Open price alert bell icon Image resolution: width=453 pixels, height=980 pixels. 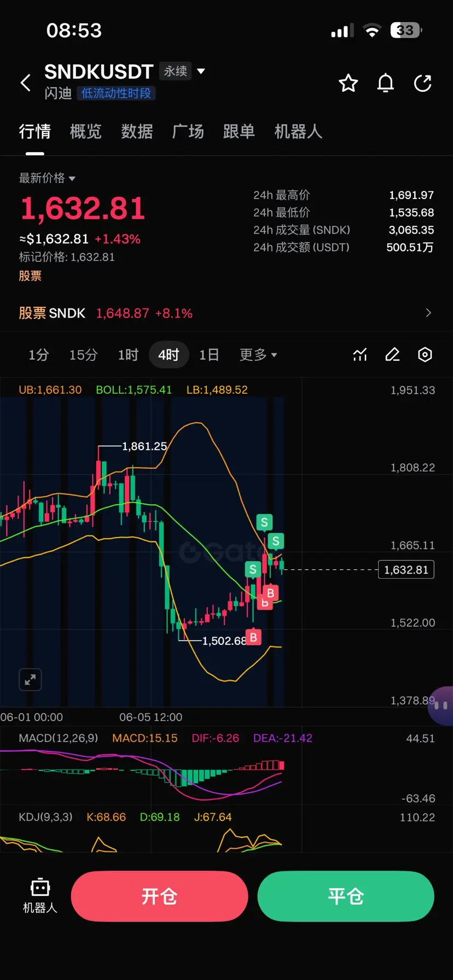386,83
